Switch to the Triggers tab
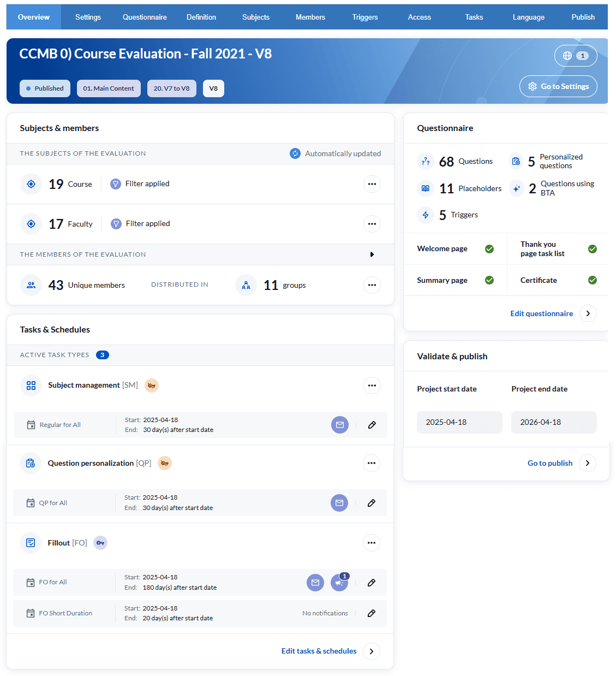This screenshot has height=676, width=616. pos(365,17)
